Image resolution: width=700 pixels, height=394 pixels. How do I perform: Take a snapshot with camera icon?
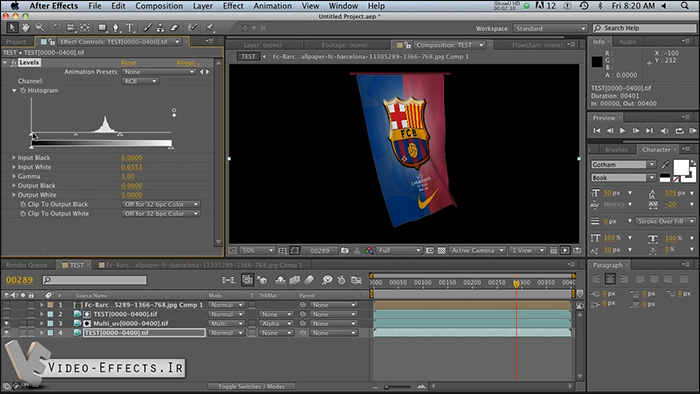pos(345,251)
